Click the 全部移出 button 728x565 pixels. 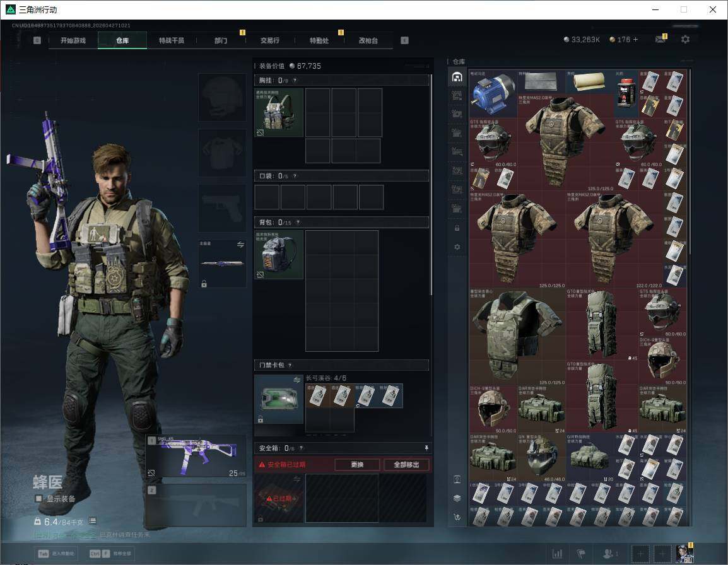[x=406, y=464]
